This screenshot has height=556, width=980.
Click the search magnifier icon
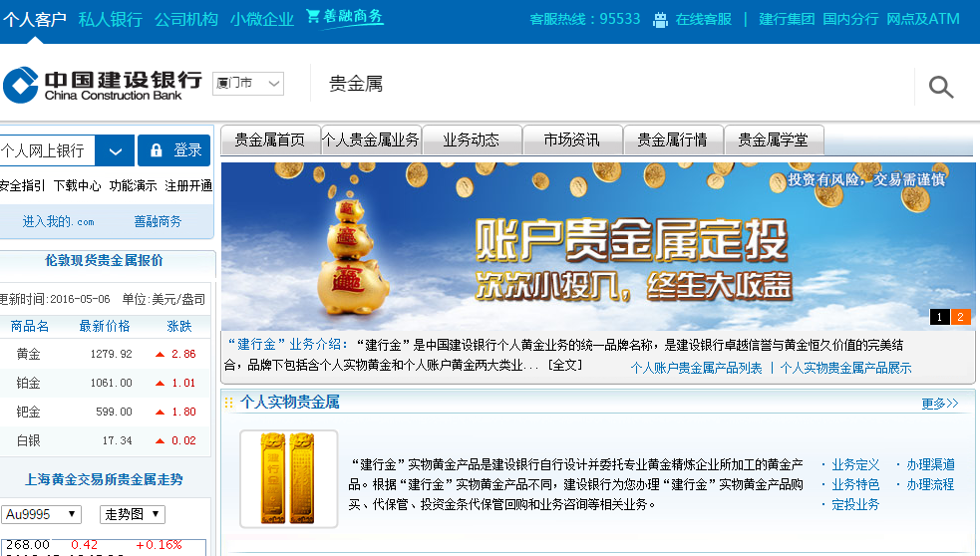pyautogui.click(x=941, y=87)
